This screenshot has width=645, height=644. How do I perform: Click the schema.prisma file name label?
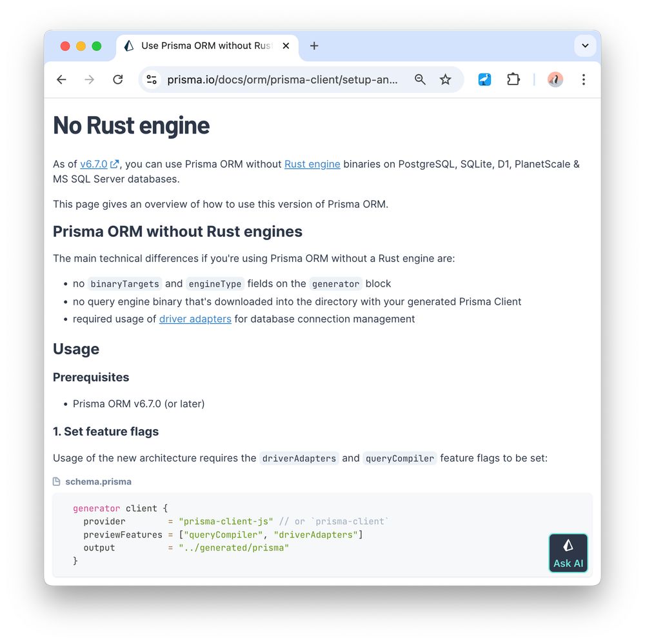(x=98, y=481)
